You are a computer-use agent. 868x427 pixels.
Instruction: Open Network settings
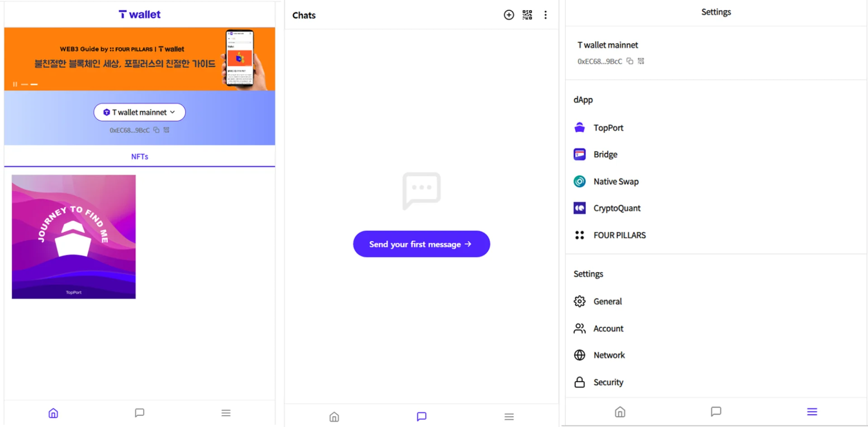pos(609,355)
